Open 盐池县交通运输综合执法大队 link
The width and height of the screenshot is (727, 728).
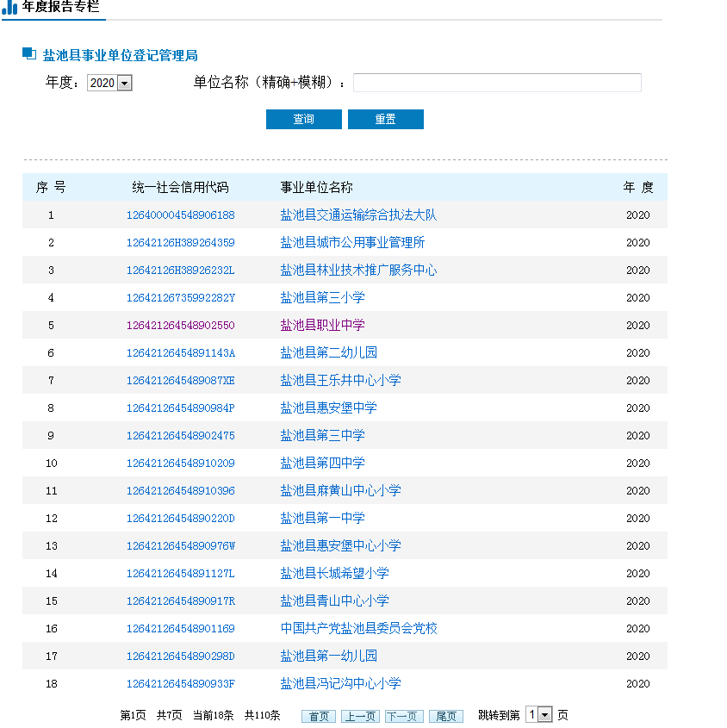358,215
